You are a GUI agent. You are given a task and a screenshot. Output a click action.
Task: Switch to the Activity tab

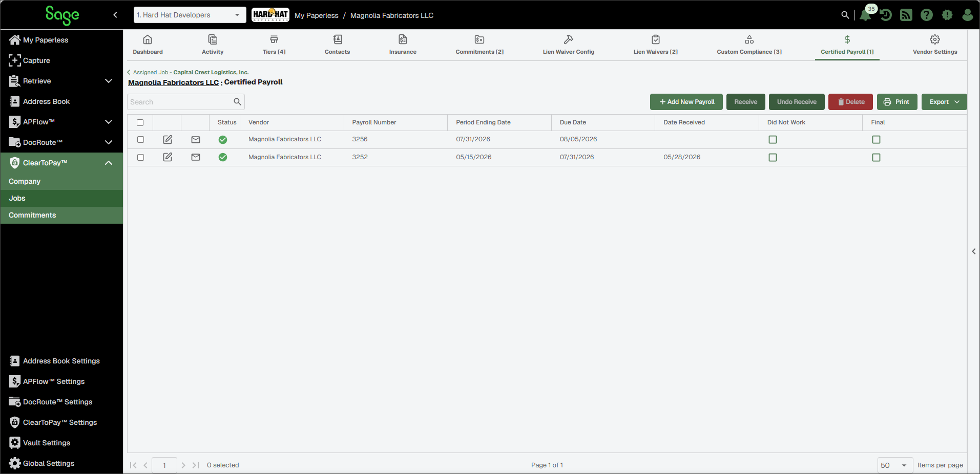click(x=213, y=45)
